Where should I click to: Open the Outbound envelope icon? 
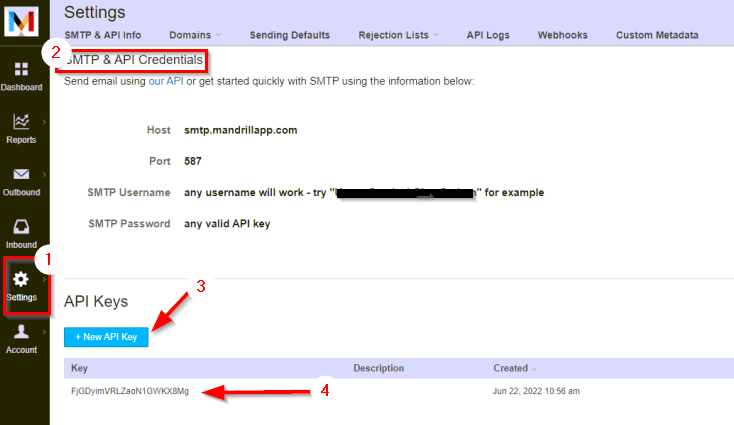coord(21,174)
